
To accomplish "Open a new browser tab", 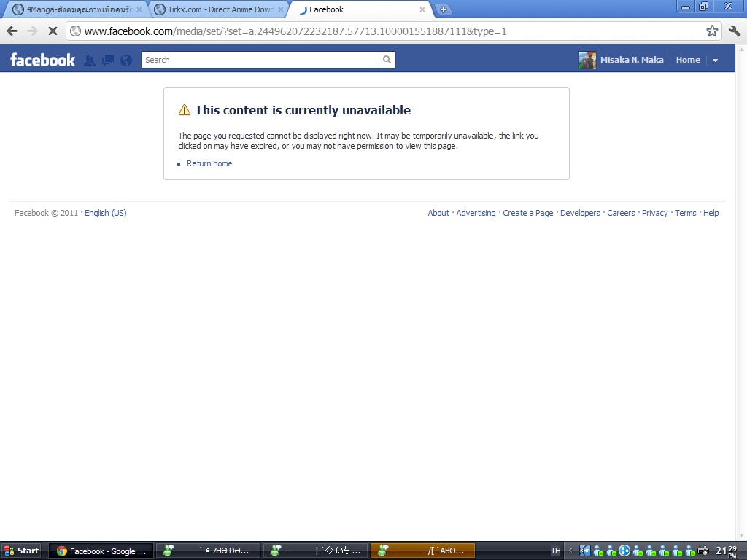I will [443, 9].
